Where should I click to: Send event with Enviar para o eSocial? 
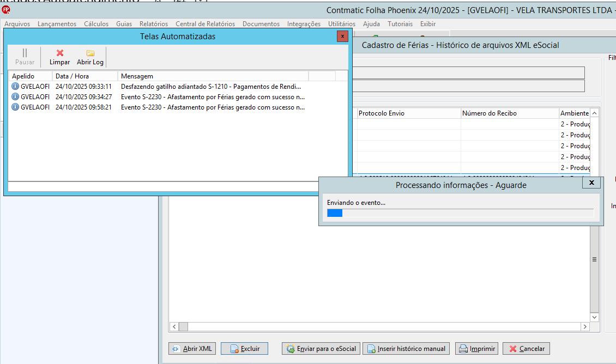(321, 349)
